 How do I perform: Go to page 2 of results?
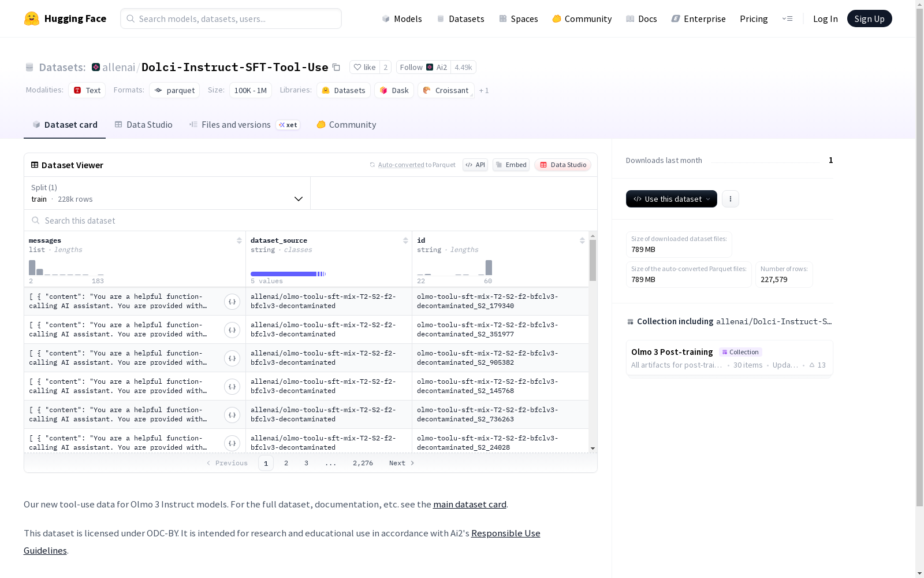[x=286, y=463]
